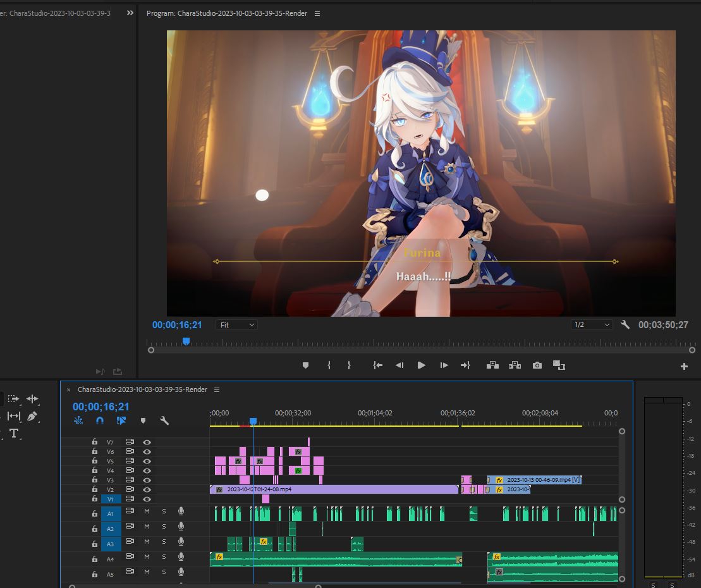The image size is (701, 588).
Task: Toggle A2 track targeting button
Action: click(x=110, y=529)
